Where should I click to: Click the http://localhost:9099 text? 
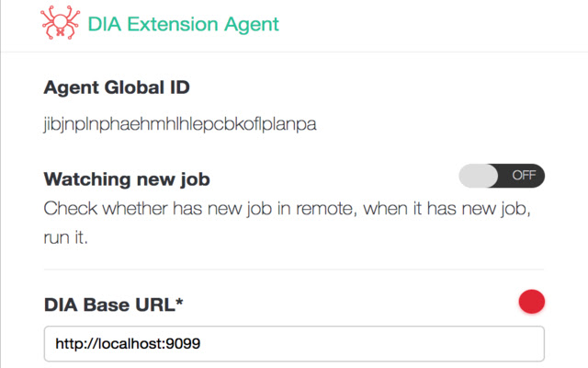128,344
